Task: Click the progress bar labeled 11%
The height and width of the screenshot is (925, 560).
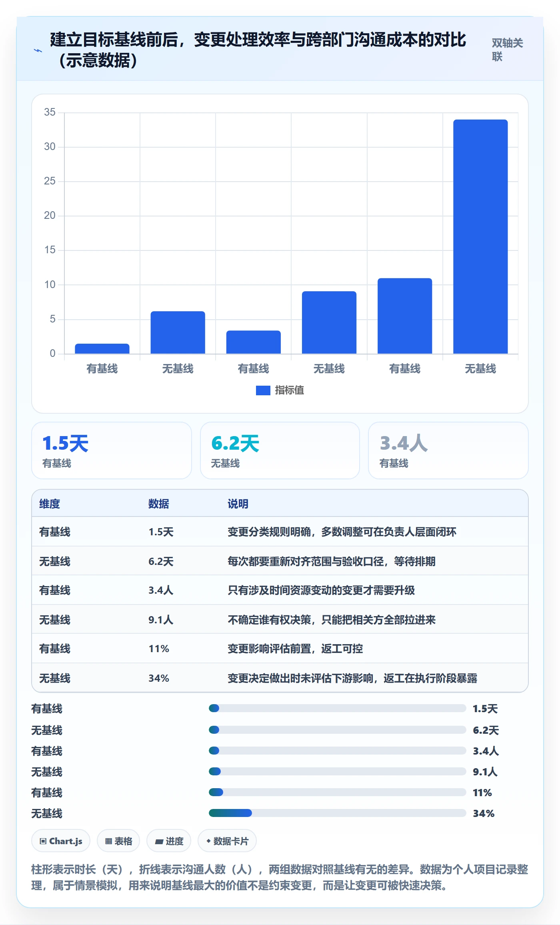Action: pyautogui.click(x=338, y=792)
